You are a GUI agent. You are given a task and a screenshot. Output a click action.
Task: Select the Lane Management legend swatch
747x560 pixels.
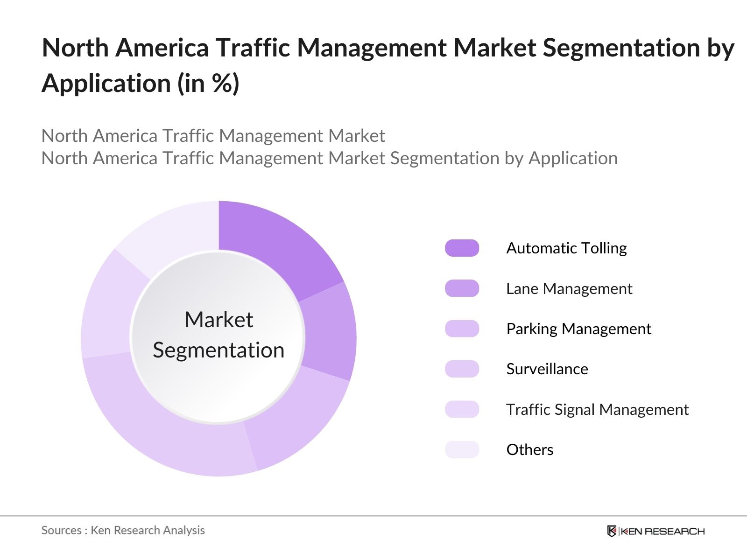click(x=462, y=289)
